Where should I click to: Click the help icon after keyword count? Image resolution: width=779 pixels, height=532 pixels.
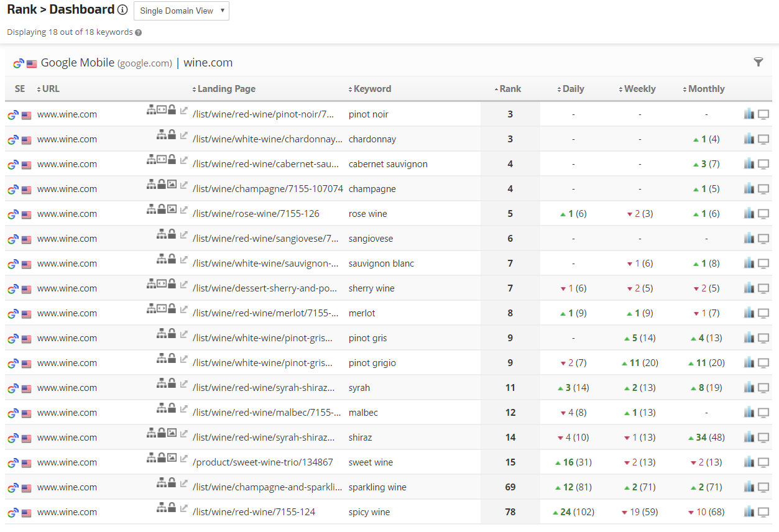click(x=138, y=32)
